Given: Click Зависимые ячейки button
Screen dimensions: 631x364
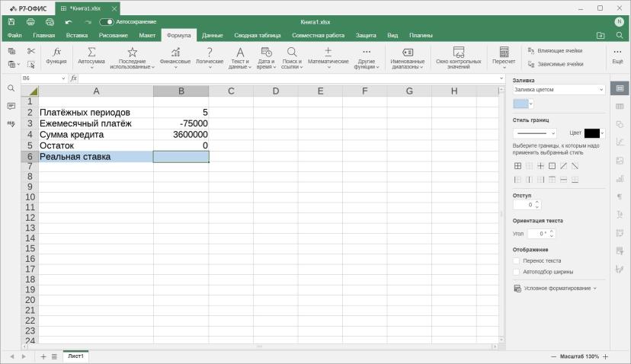Looking at the screenshot, I should (x=556, y=64).
